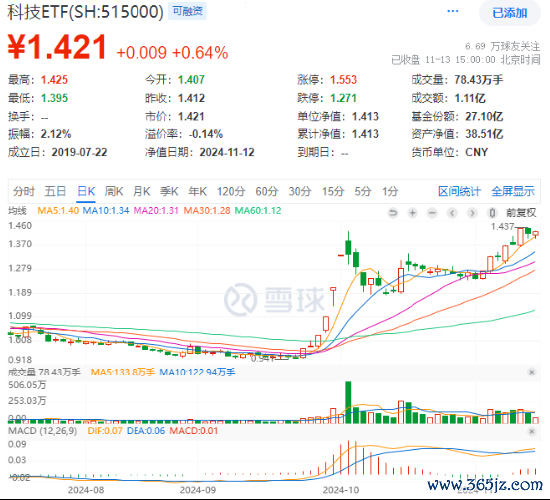The height and width of the screenshot is (500, 550).
Task: Click the 溢价率 value -0.14%
Action: (x=206, y=134)
